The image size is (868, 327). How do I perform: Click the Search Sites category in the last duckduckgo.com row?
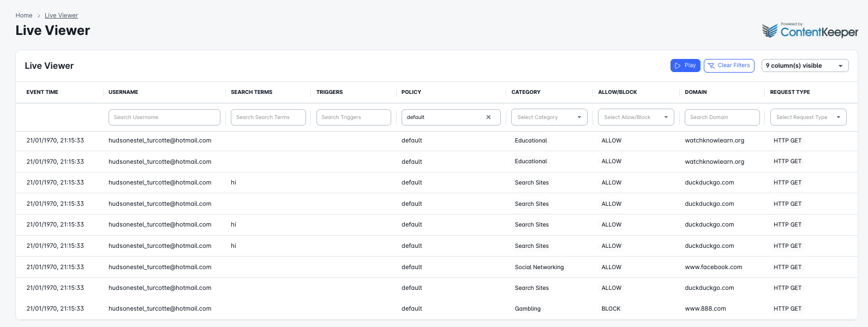532,288
